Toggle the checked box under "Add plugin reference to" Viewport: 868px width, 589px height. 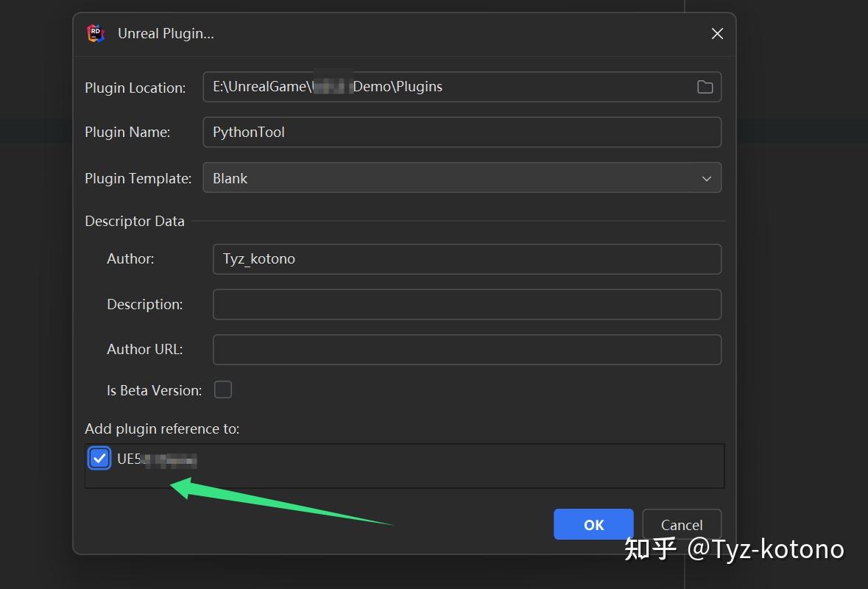[99, 457]
